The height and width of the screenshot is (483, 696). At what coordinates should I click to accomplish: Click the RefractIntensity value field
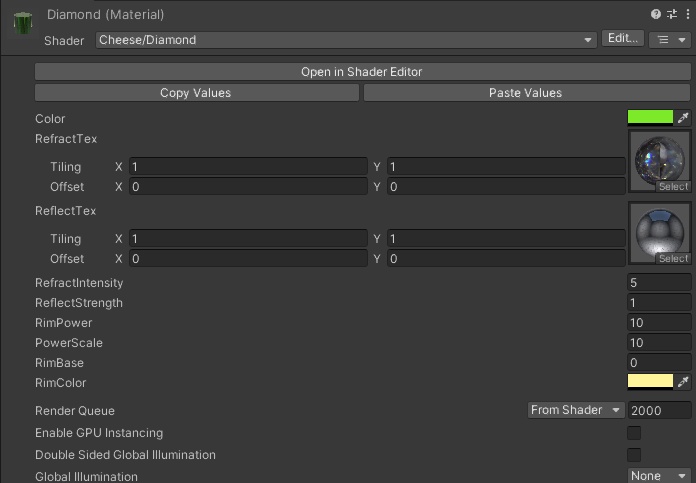[659, 283]
